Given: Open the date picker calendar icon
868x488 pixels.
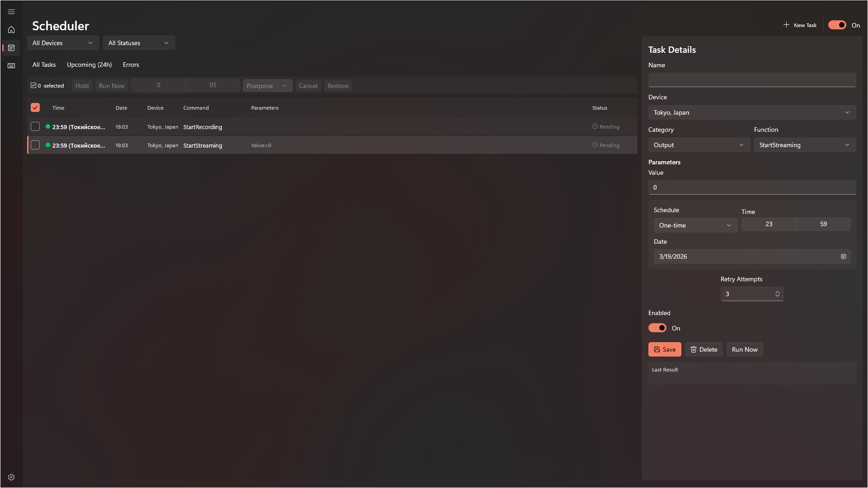Looking at the screenshot, I should point(843,256).
